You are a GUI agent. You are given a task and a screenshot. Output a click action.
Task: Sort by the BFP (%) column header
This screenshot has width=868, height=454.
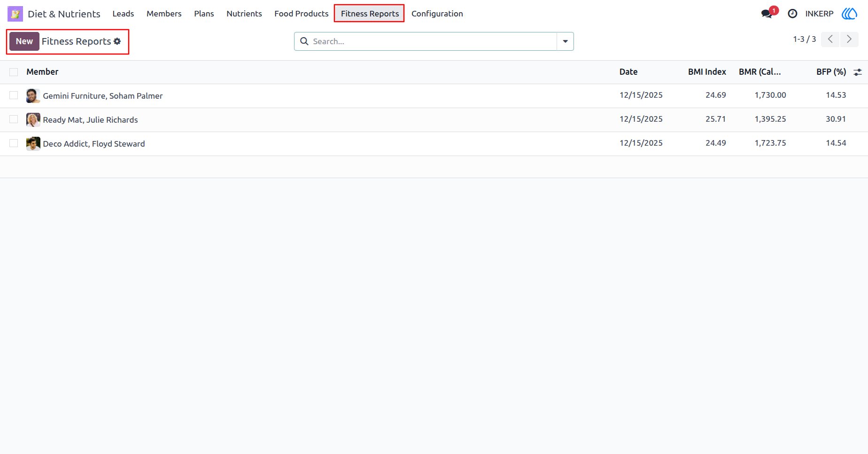[x=831, y=72]
